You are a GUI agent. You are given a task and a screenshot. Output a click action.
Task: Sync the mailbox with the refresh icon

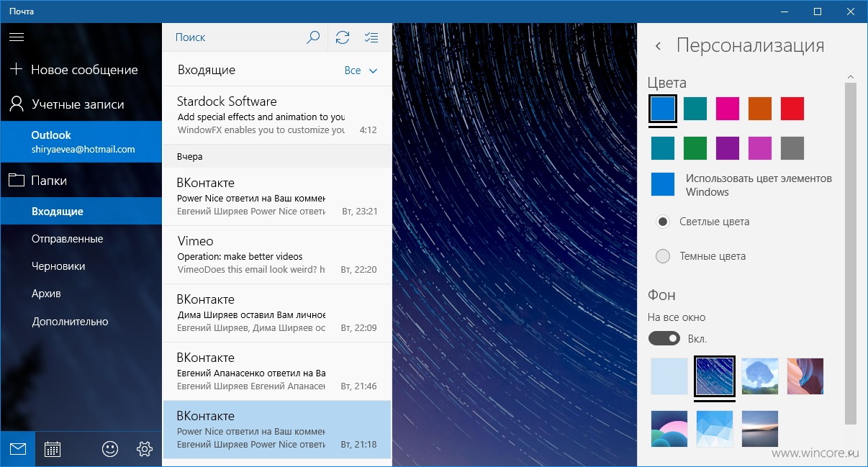pos(343,37)
